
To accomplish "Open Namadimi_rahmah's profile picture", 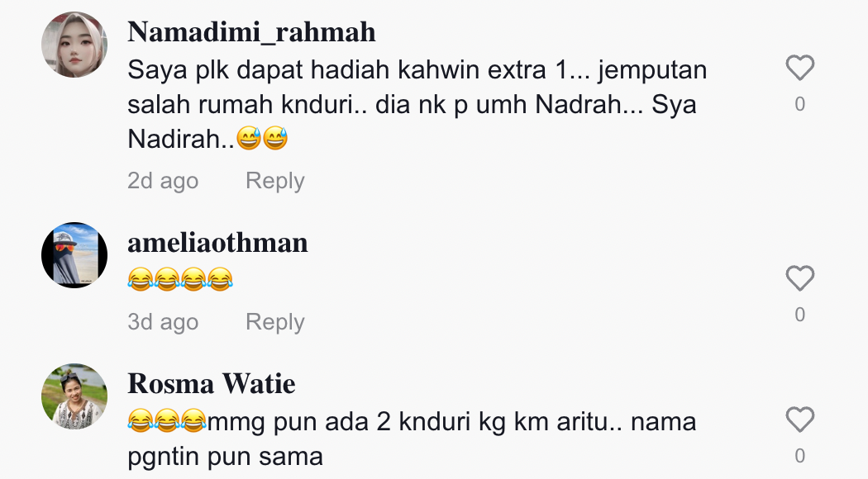I will (74, 45).
